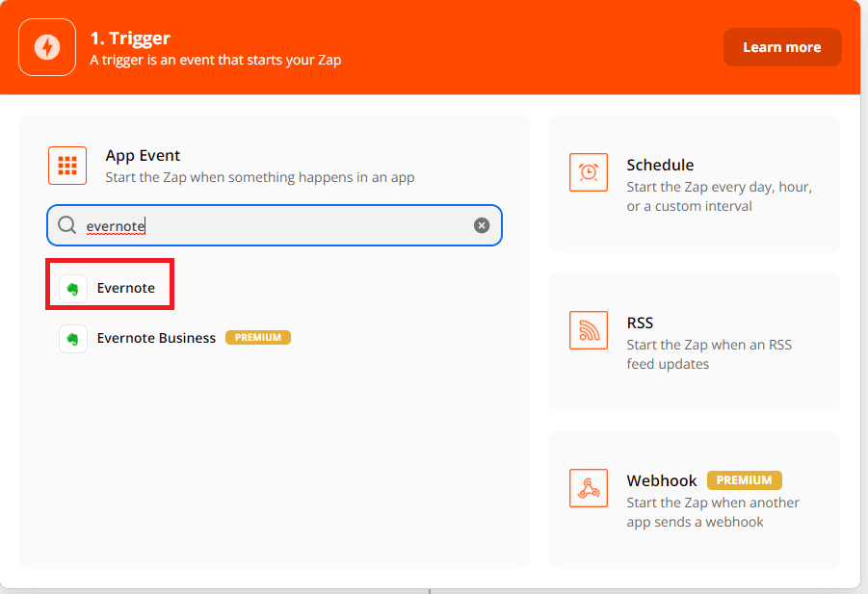Click the Evernote Business elephant icon
868x594 pixels.
point(73,338)
